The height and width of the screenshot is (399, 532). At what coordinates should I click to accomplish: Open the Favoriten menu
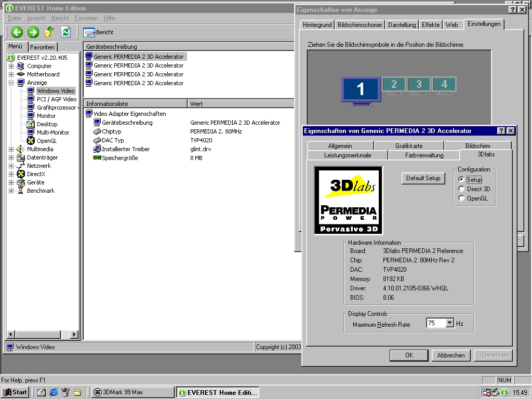[x=86, y=18]
